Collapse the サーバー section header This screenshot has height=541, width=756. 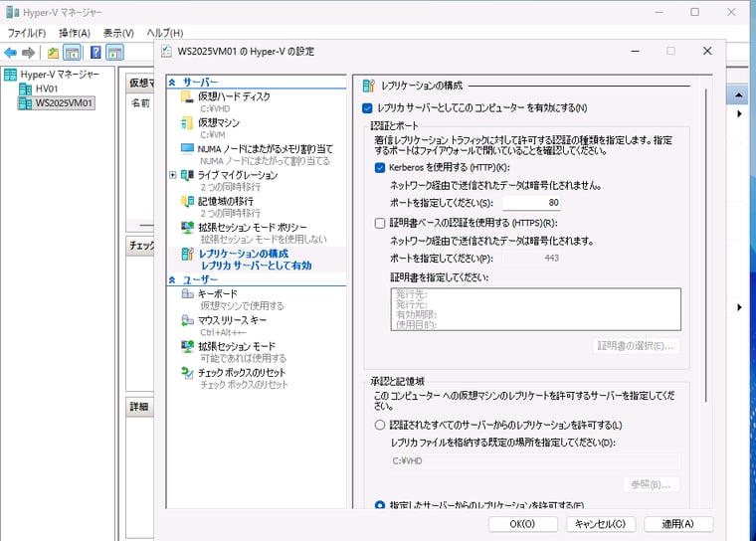(172, 82)
